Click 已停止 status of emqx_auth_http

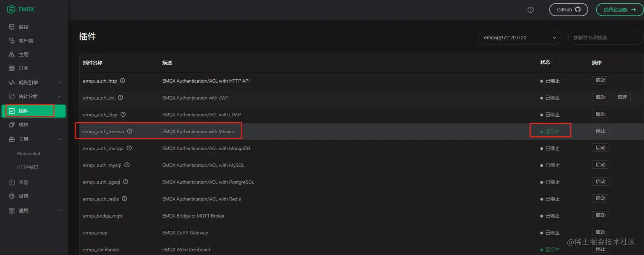pyautogui.click(x=552, y=81)
